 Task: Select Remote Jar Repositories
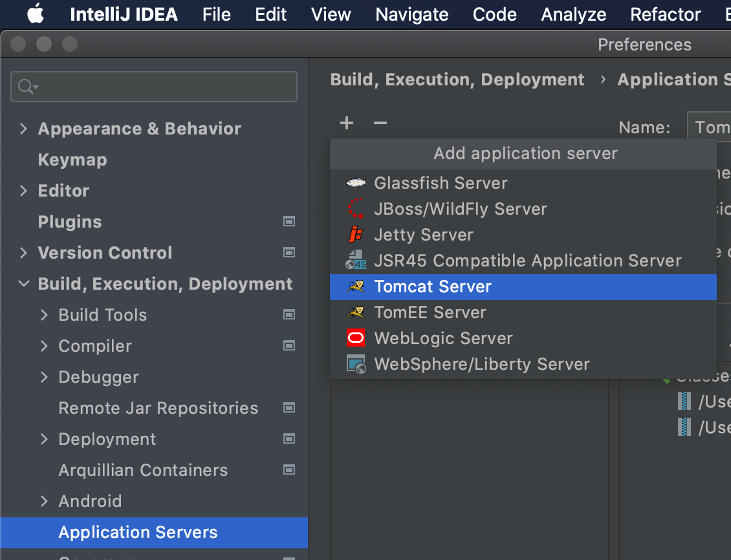[x=158, y=408]
